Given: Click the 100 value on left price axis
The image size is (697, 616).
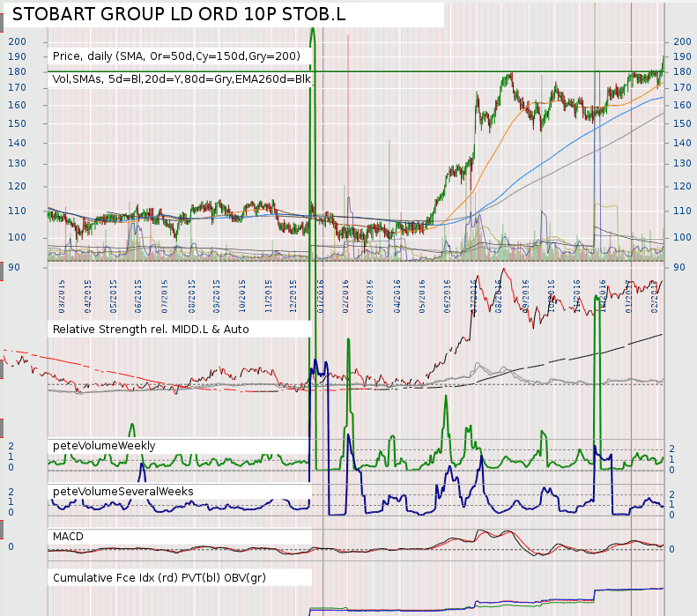Looking at the screenshot, I should point(18,237).
